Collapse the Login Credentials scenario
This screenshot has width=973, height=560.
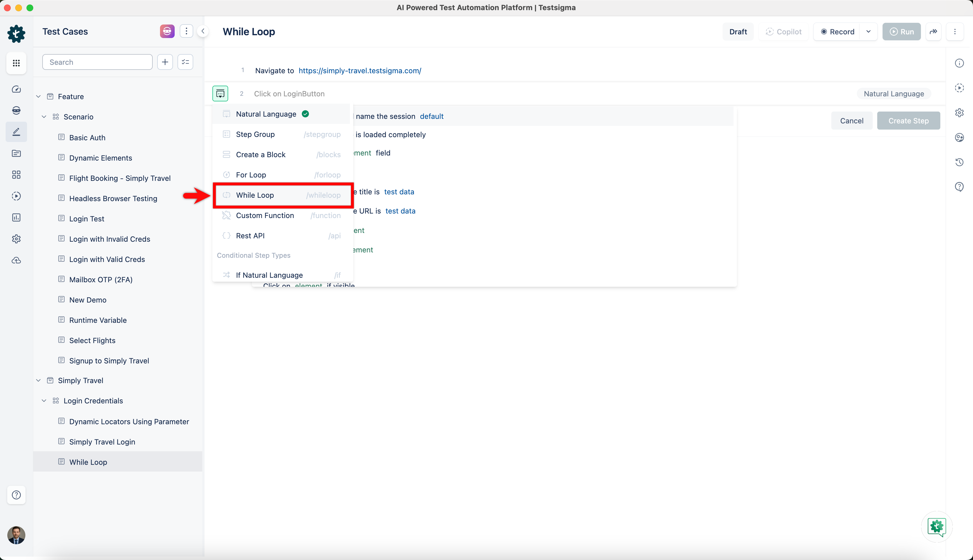click(x=44, y=401)
